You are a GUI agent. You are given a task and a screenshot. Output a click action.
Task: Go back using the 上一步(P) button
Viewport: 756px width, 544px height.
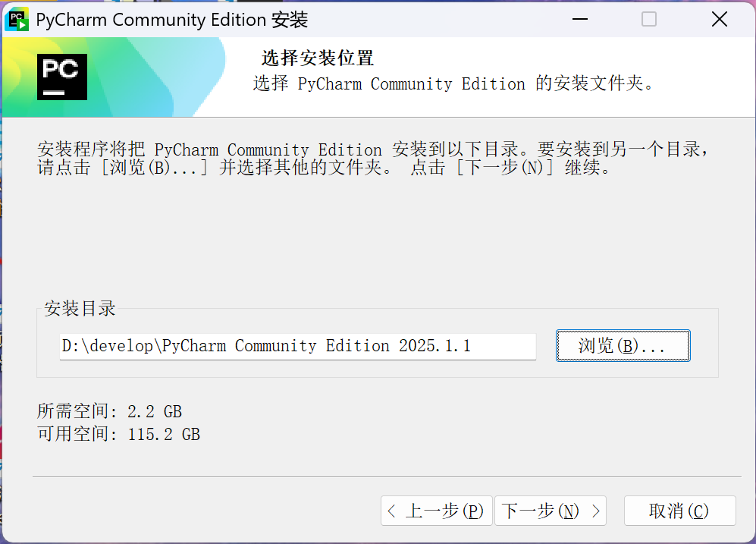pos(437,511)
